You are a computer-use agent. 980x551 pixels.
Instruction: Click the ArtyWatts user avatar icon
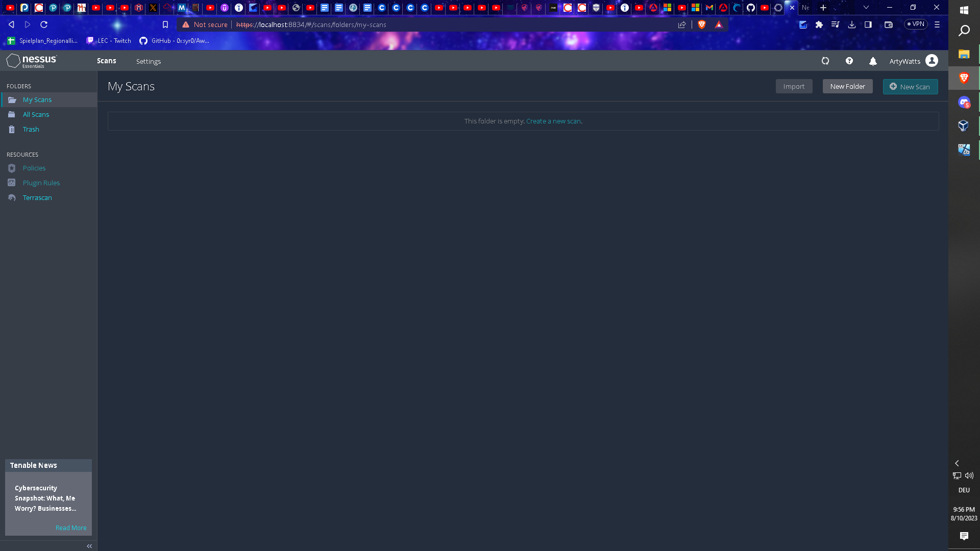click(932, 61)
